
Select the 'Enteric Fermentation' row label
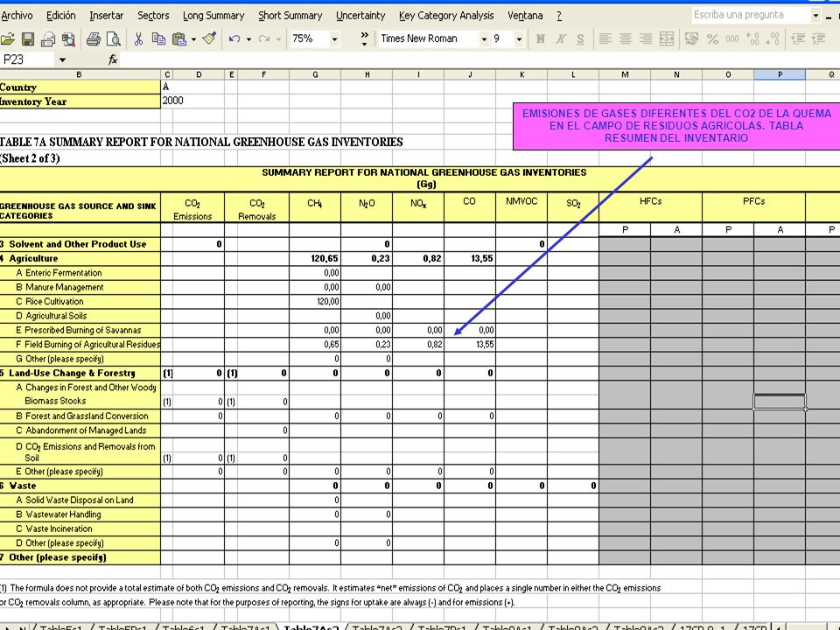point(63,273)
